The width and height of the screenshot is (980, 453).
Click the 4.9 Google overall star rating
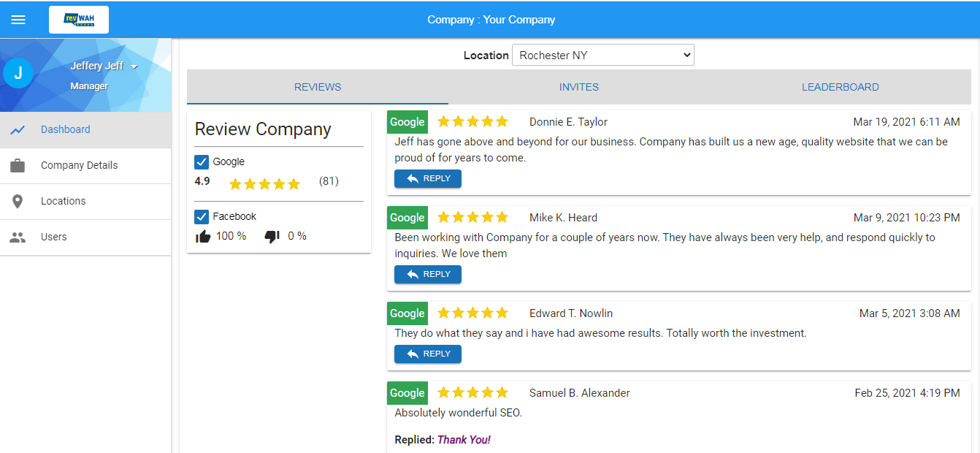click(264, 184)
